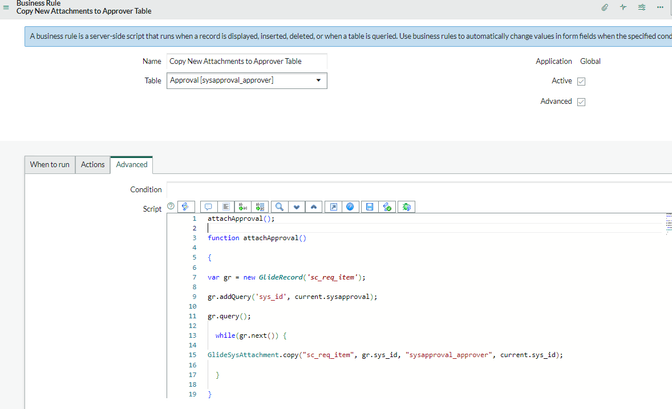672x409 pixels.
Task: Click the script field help question icon
Action: [171, 206]
